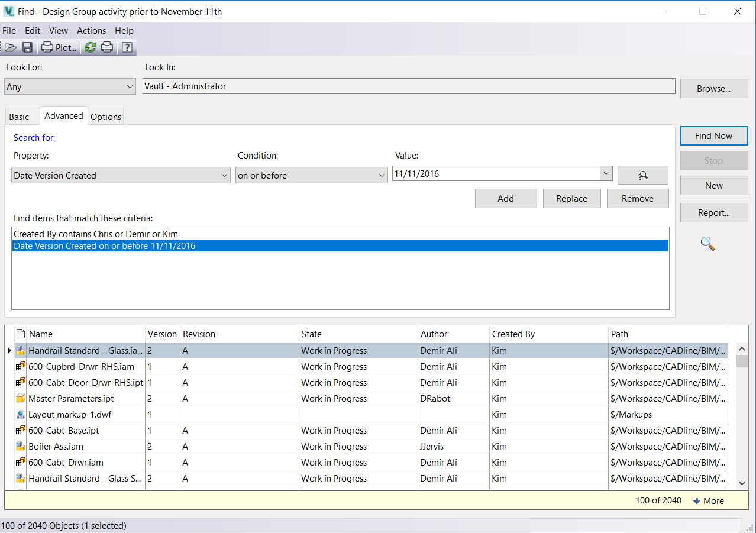This screenshot has height=533, width=756.
Task: Sort by the Created By column header
Action: click(x=549, y=334)
